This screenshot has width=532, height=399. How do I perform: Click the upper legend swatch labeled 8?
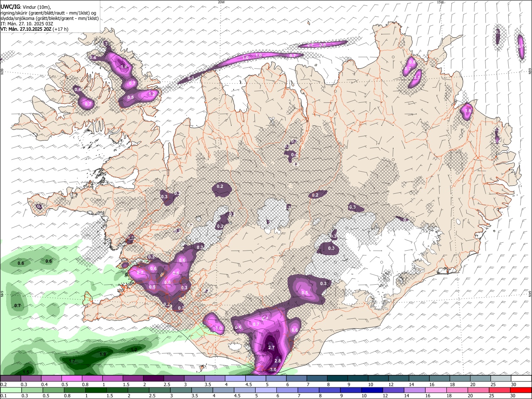(337, 379)
